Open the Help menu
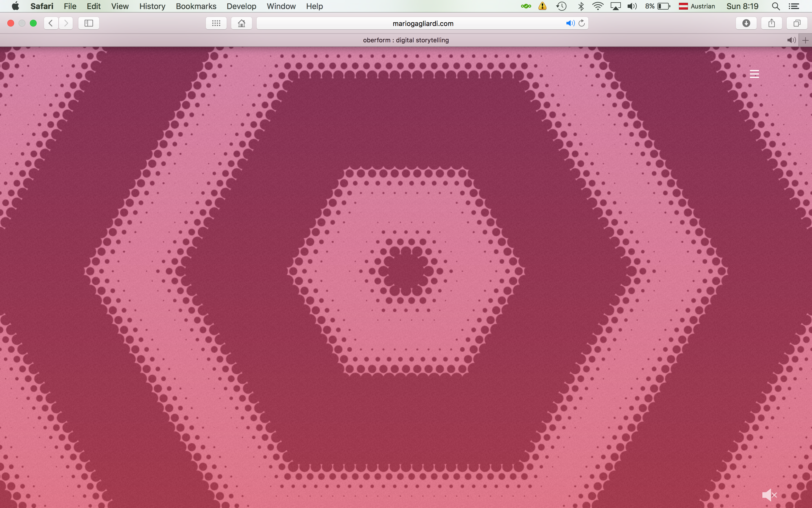 314,6
